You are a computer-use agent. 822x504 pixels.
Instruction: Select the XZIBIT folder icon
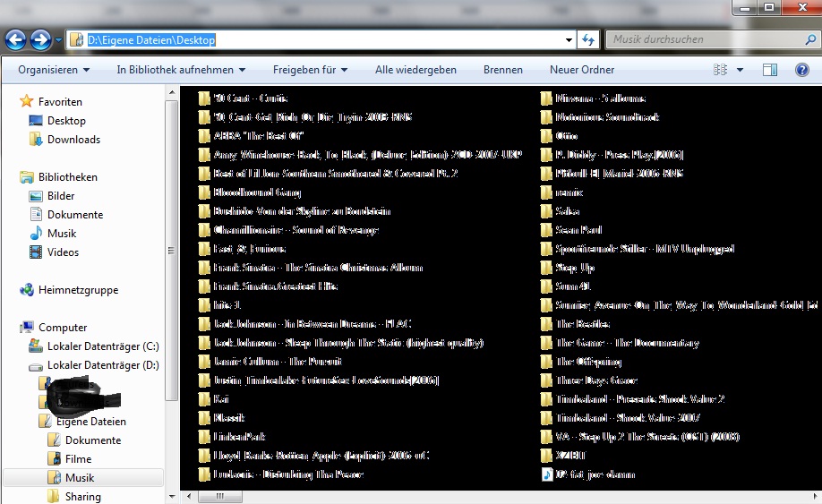[546, 456]
